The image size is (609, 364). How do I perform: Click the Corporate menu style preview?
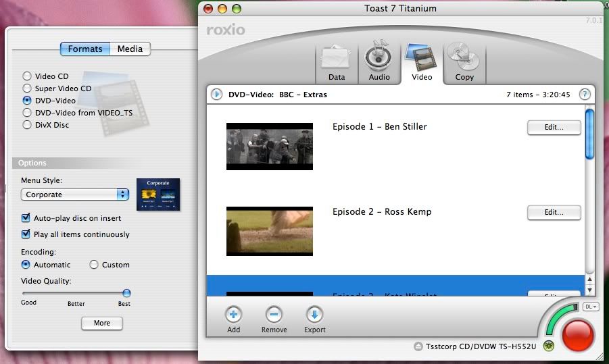tap(158, 194)
